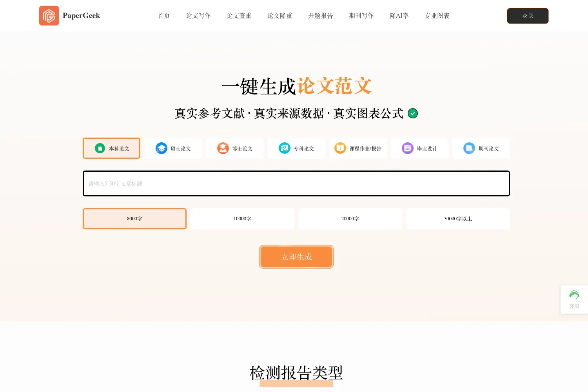Click the blue books icon beside 期刊论文
Image resolution: width=588 pixels, height=392 pixels.
[469, 148]
